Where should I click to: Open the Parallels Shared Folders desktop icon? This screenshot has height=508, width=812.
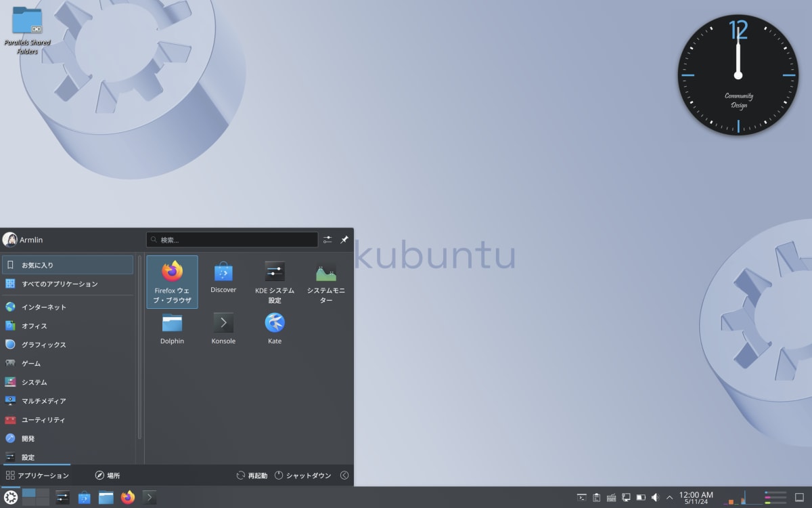pos(27,30)
